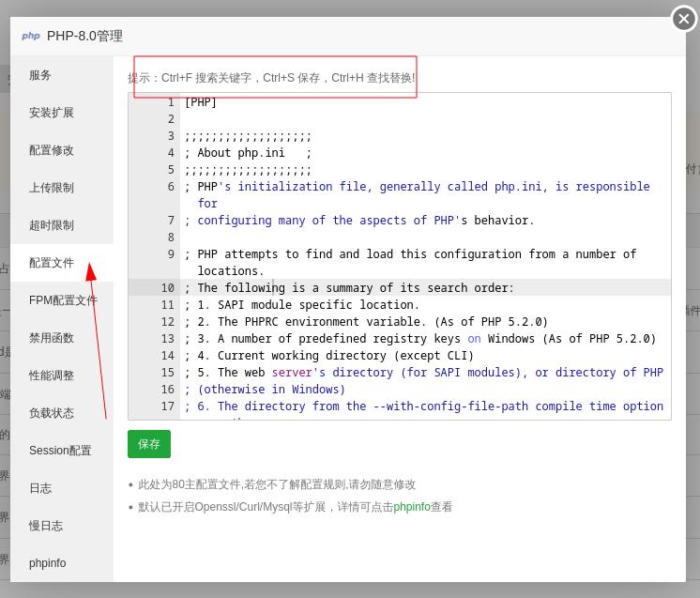Switch to 安装扩展 tab
Image resolution: width=700 pixels, height=598 pixels.
51,113
